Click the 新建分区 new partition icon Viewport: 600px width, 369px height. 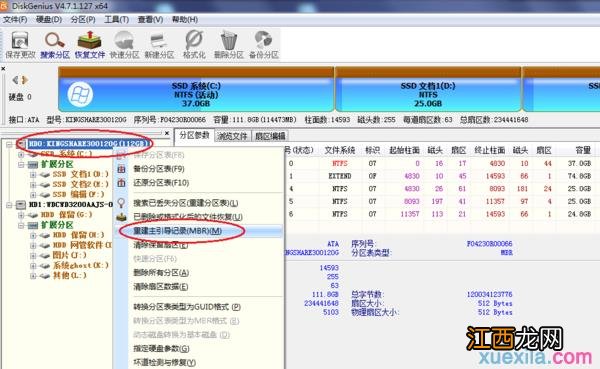pyautogui.click(x=159, y=44)
